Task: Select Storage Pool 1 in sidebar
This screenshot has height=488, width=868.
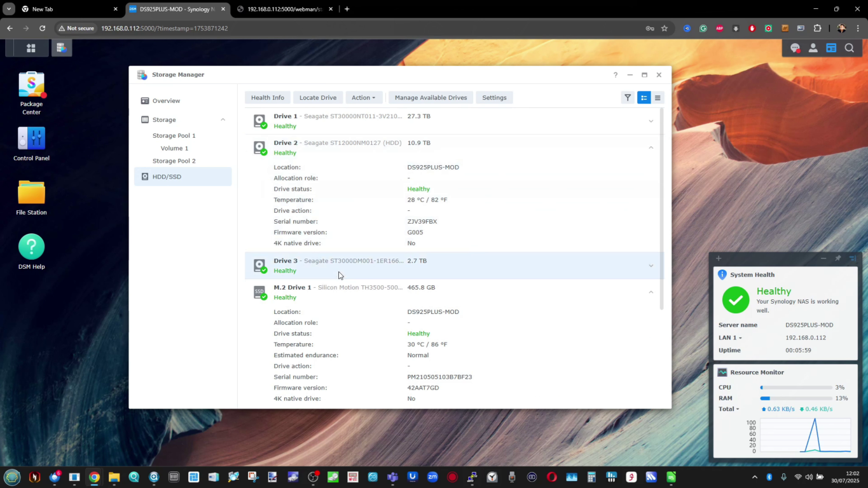Action: click(x=174, y=135)
